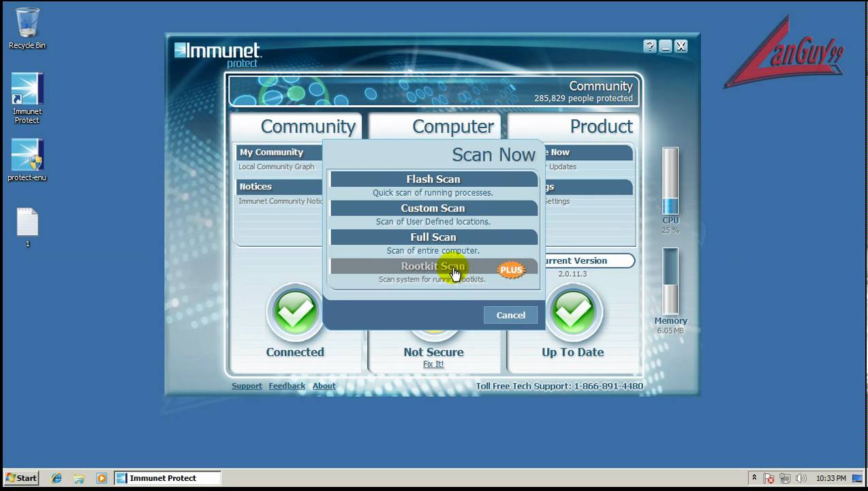Launch Internet Explorer from quick launch
This screenshot has height=491, width=868.
[x=57, y=478]
